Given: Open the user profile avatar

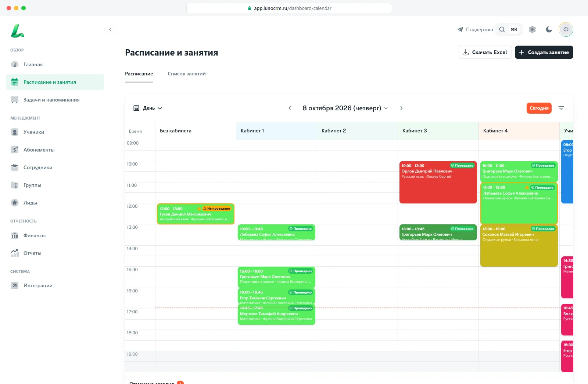Looking at the screenshot, I should coord(566,29).
